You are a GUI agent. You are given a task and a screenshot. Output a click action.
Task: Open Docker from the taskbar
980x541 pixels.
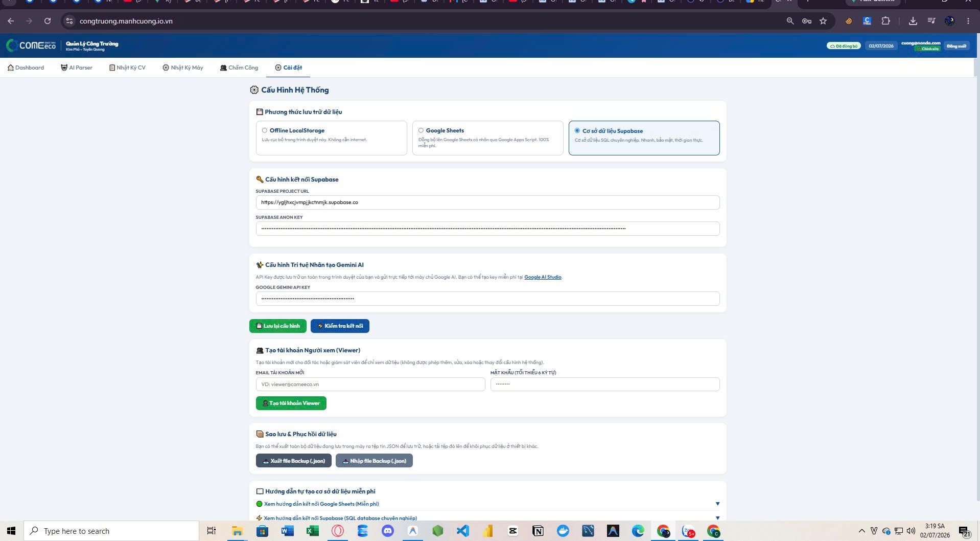563,531
